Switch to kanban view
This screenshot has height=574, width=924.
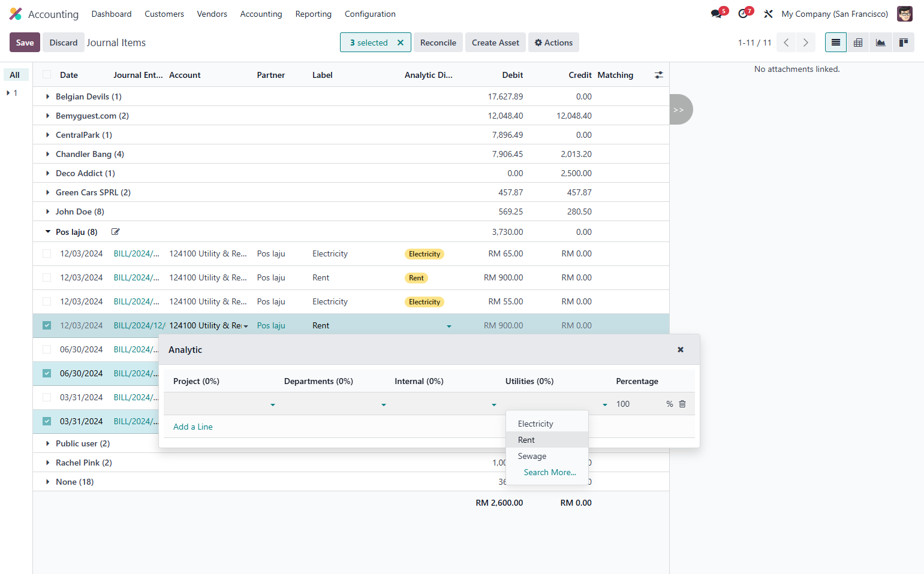[x=903, y=43]
